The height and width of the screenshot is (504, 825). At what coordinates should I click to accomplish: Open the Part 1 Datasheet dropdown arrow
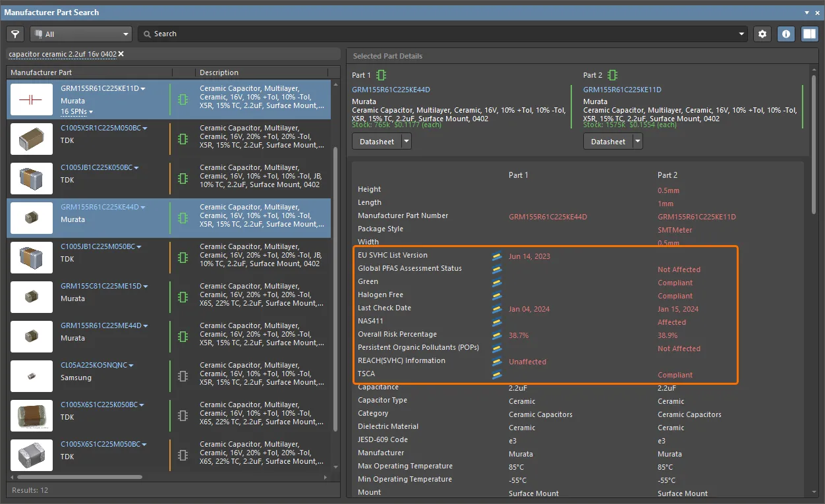point(407,141)
